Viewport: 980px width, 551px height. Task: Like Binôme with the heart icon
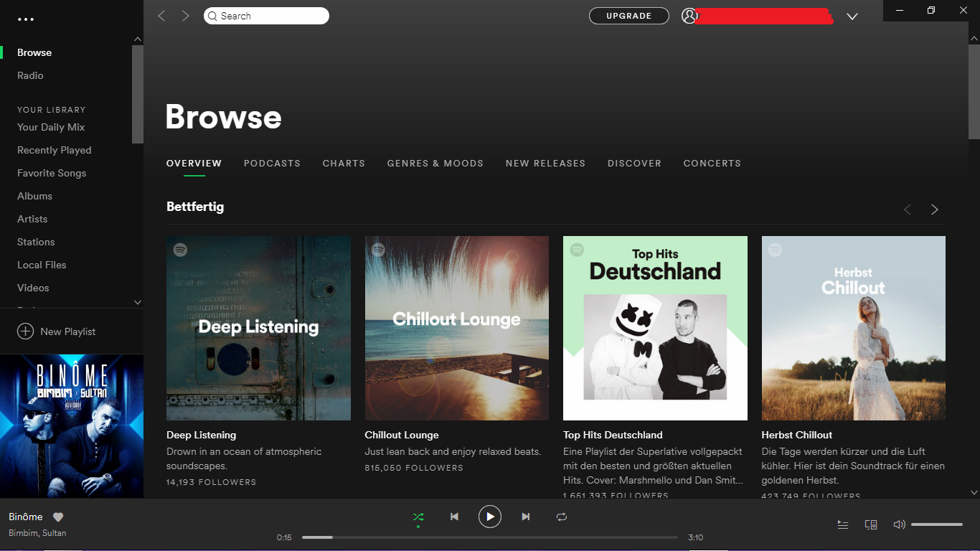pyautogui.click(x=58, y=517)
